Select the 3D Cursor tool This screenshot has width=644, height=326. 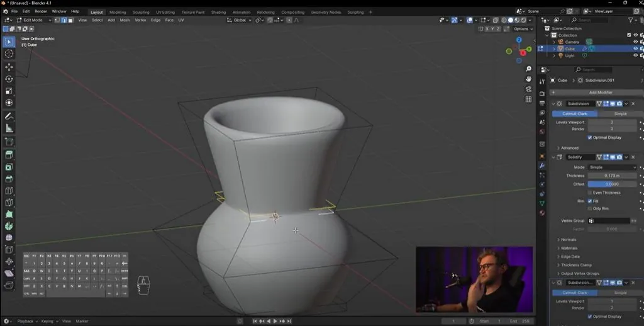[x=9, y=54]
